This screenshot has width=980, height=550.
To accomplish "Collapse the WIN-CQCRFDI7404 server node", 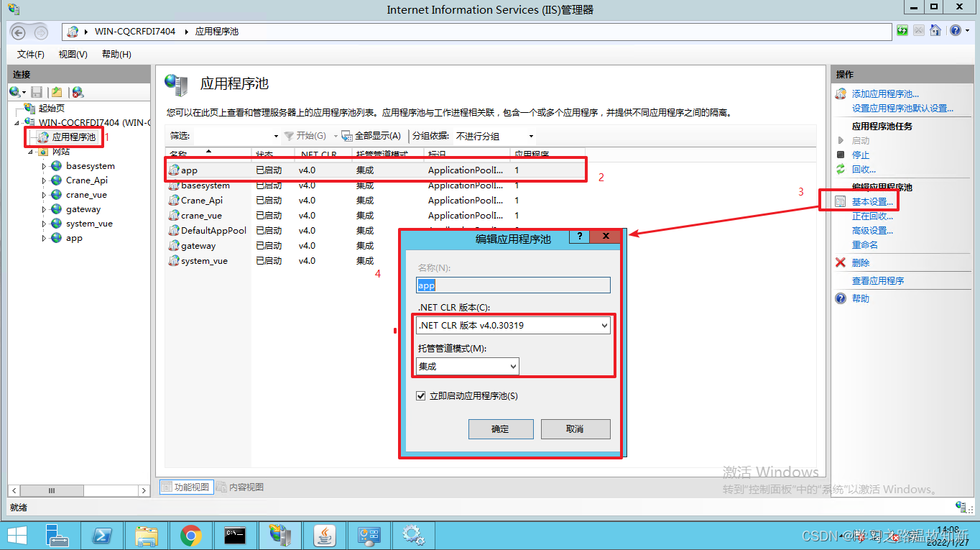I will tap(19, 123).
